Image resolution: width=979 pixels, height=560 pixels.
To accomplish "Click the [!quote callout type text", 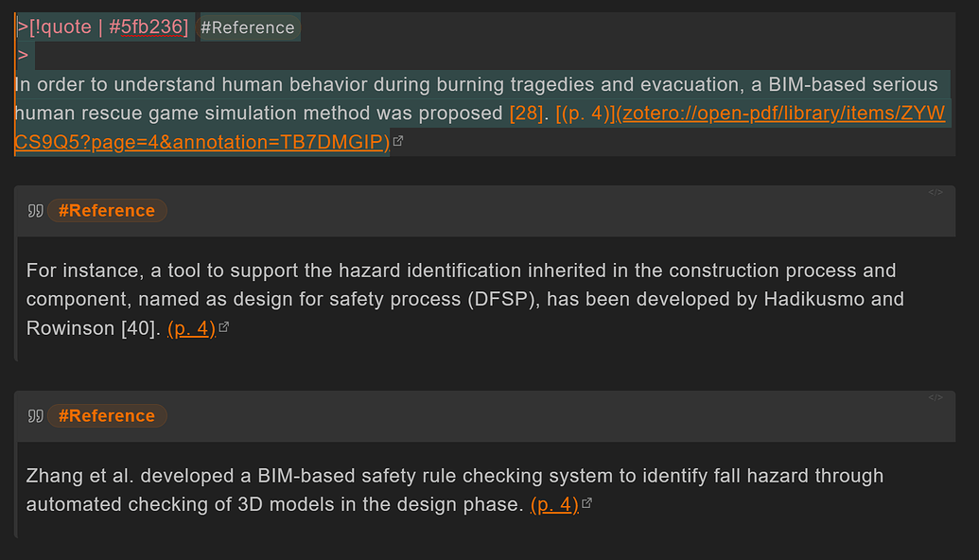I will click(x=60, y=27).
